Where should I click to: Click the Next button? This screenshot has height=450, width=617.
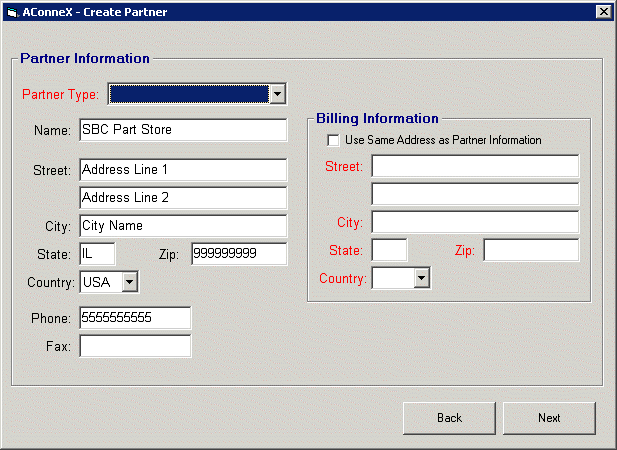(549, 418)
